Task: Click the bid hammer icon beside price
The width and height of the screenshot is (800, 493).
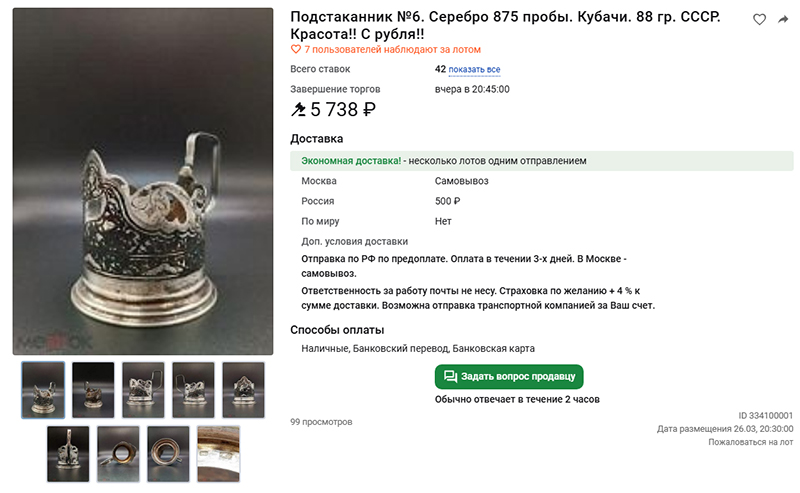Action: tap(298, 109)
